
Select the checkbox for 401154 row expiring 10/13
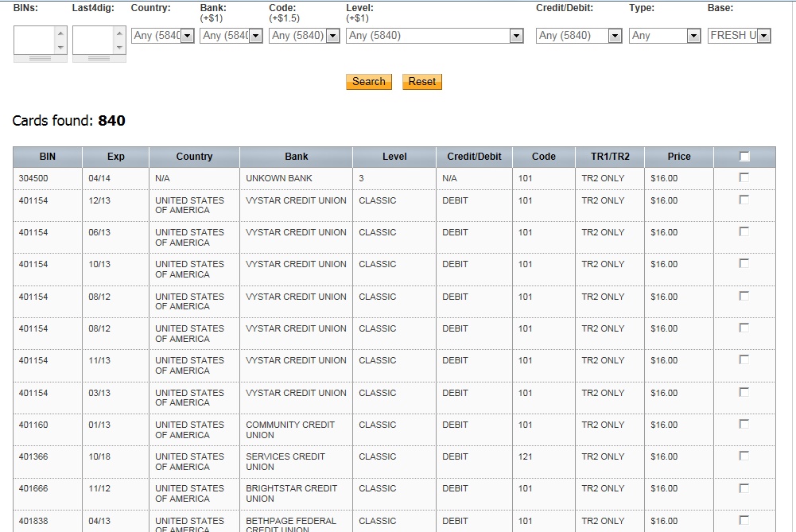(744, 264)
